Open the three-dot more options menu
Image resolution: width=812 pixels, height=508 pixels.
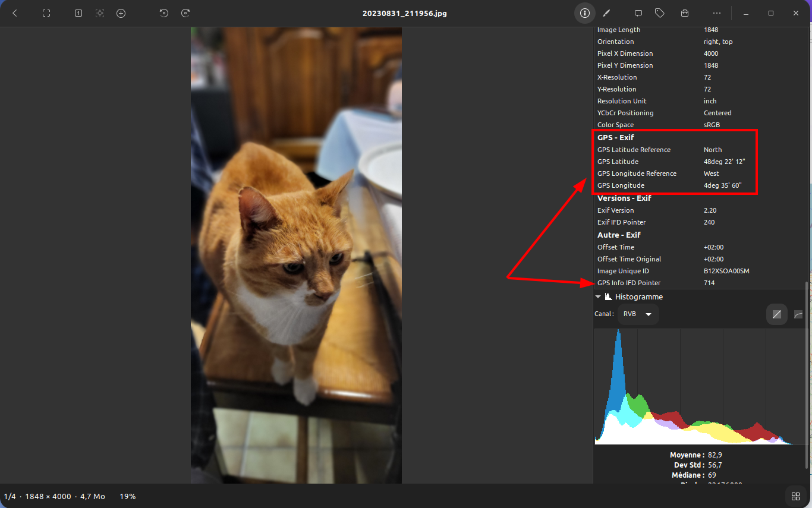[717, 13]
